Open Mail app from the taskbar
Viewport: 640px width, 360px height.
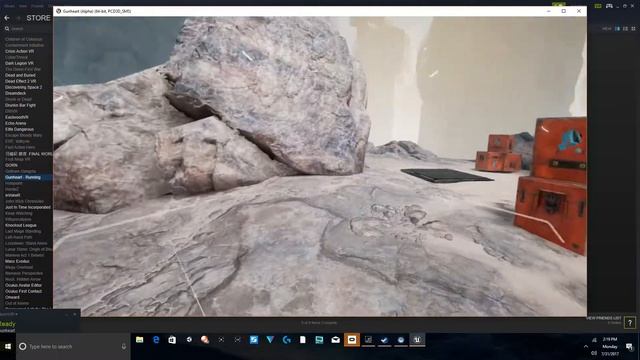coord(336,340)
